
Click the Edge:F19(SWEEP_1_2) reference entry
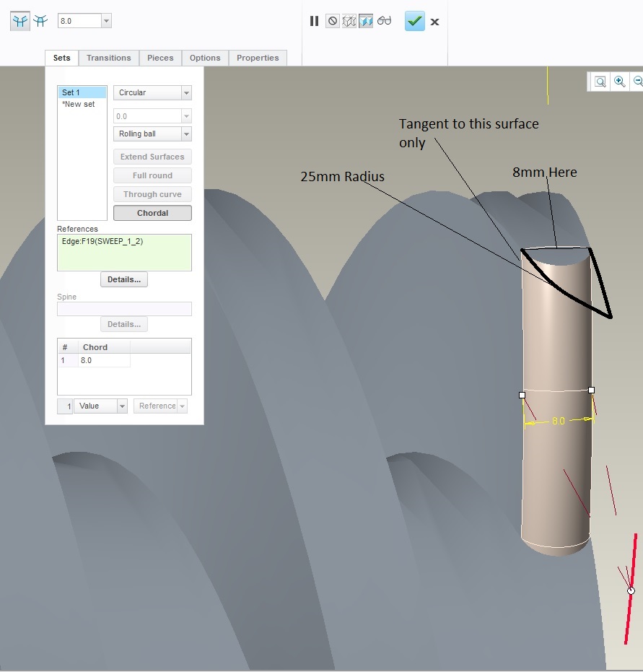click(x=102, y=241)
